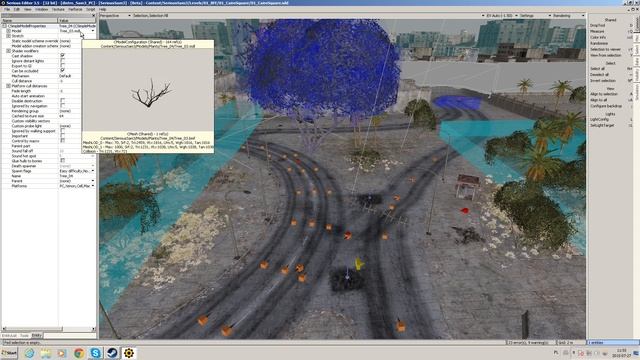Open the Edit menu
Viewport: 640px width, 360px height.
click(x=17, y=9)
